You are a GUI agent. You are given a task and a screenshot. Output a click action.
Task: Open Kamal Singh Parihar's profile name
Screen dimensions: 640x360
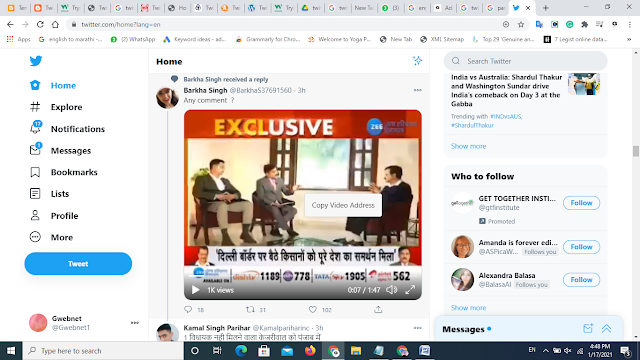pos(217,328)
